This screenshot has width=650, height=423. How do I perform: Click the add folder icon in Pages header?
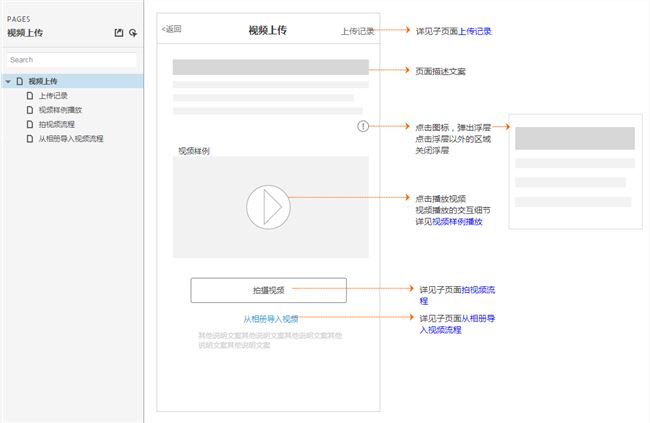click(x=133, y=33)
